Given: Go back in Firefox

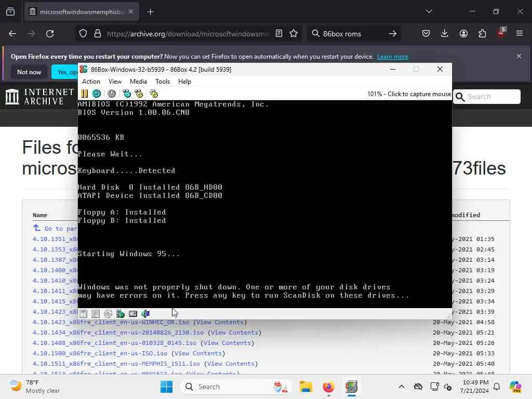Looking at the screenshot, I should tap(12, 34).
